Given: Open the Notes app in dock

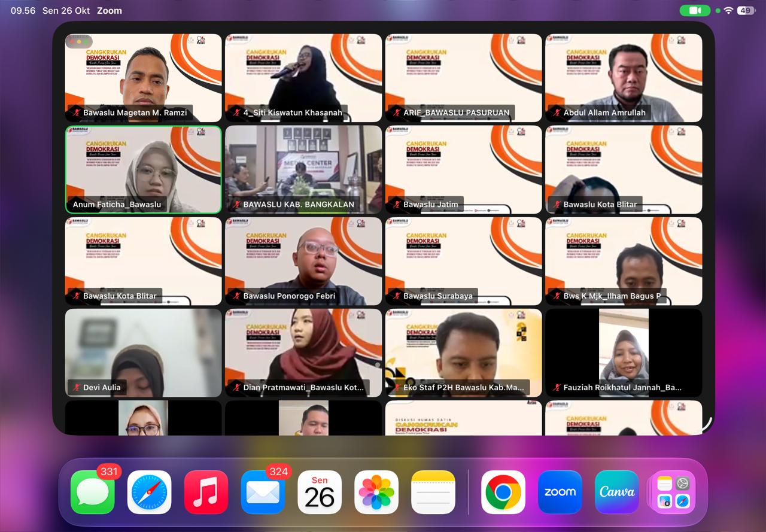Looking at the screenshot, I should (433, 492).
